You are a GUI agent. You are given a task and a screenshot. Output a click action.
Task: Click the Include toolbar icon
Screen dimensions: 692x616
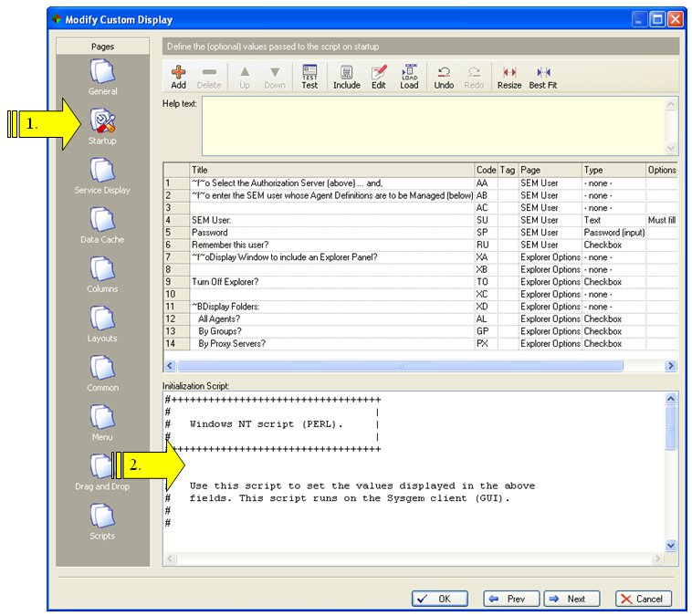tap(346, 77)
